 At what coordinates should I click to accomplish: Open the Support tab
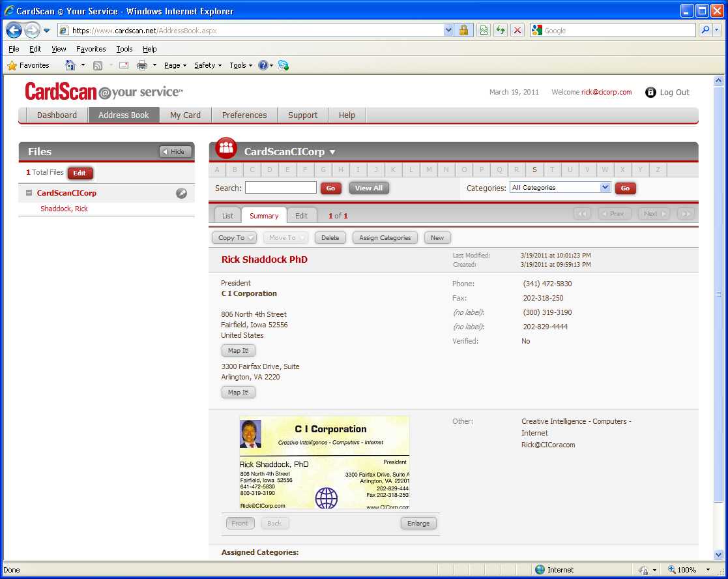302,115
